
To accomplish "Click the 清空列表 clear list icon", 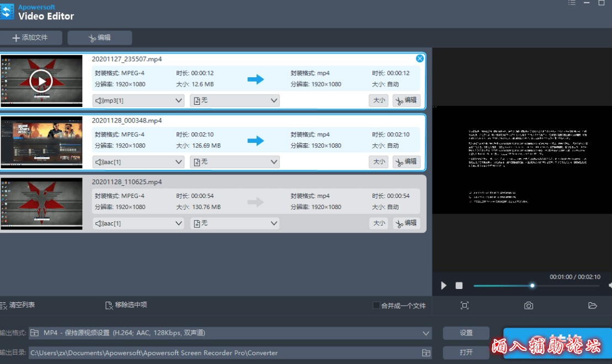I will [x=4, y=305].
